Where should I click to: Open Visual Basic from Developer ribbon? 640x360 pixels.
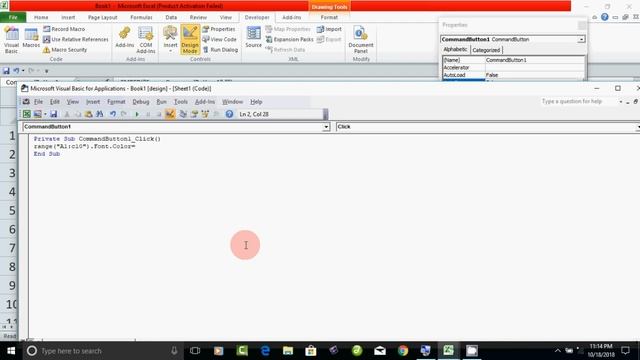click(x=11, y=40)
